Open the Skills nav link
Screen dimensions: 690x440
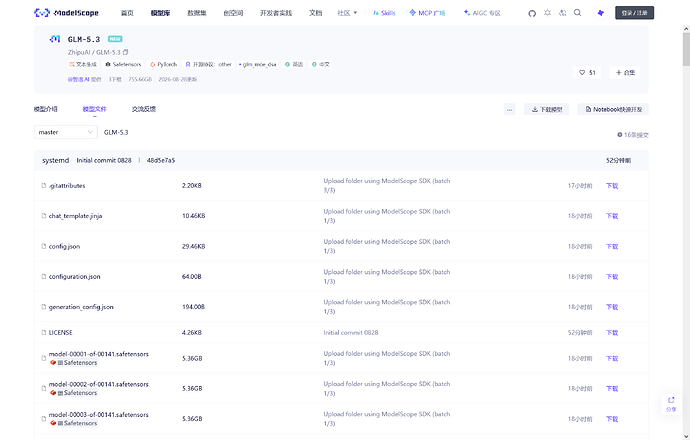(384, 13)
